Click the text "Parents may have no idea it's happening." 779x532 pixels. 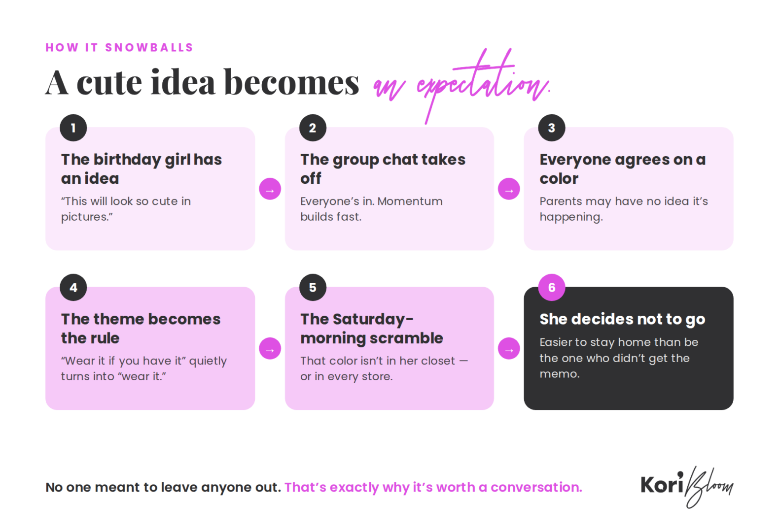click(x=624, y=209)
